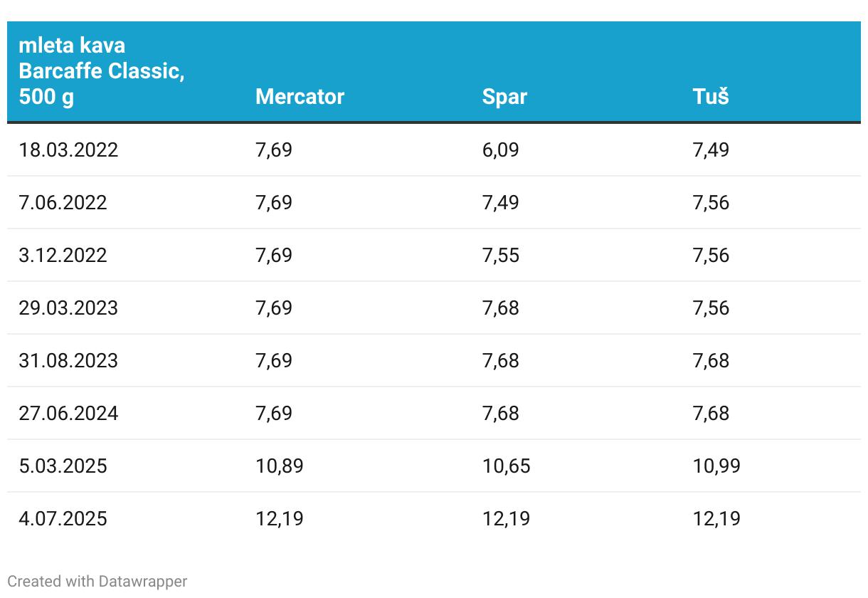Click the Spar price 6,09
This screenshot has width=868, height=598.
coord(500,150)
